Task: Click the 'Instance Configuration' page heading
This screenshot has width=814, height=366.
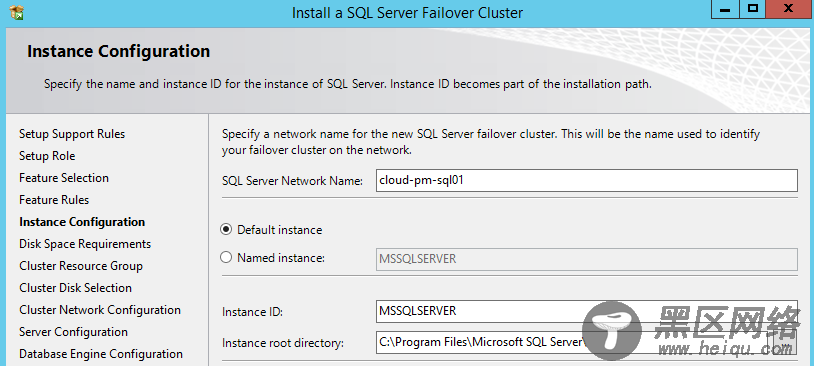Action: click(x=118, y=51)
